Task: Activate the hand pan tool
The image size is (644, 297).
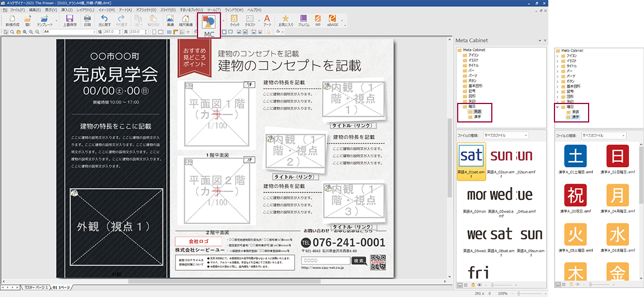Action: pos(18,32)
